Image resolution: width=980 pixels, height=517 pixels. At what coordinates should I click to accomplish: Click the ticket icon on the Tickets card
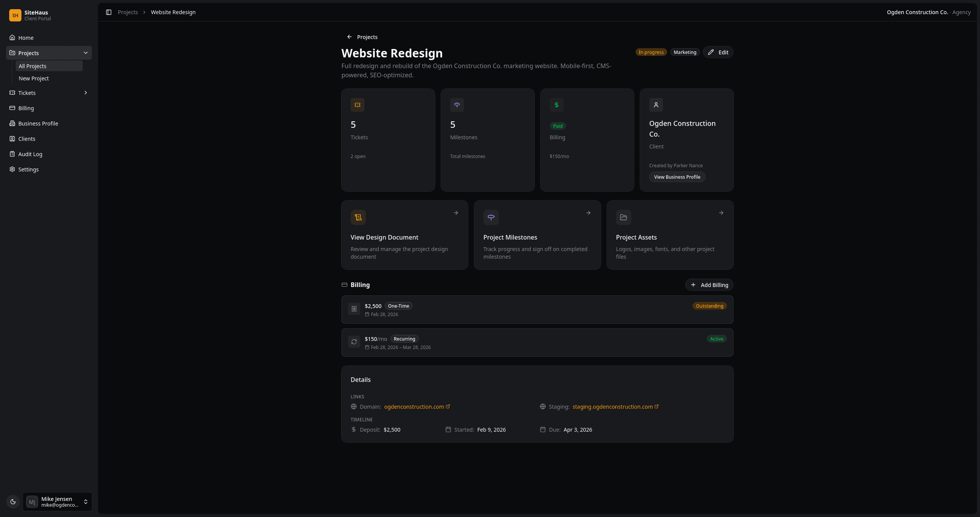coord(357,104)
